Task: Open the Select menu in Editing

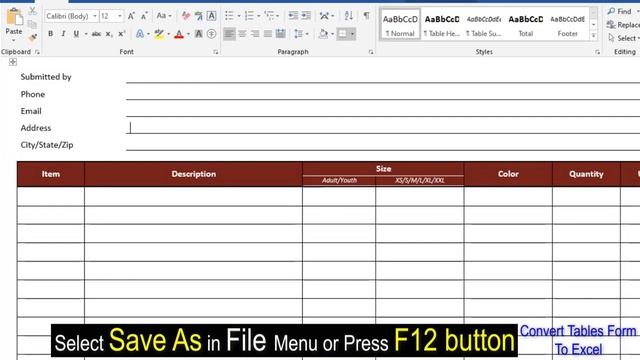Action: coord(623,38)
